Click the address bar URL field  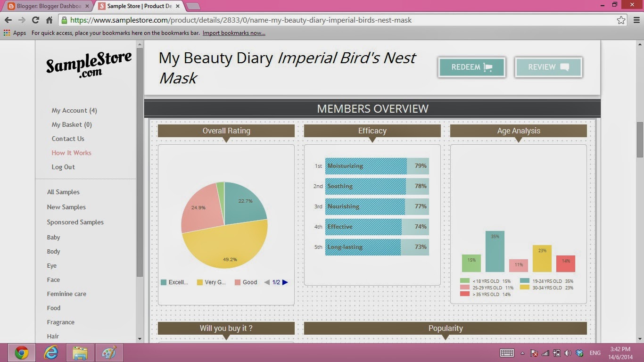coord(338,20)
